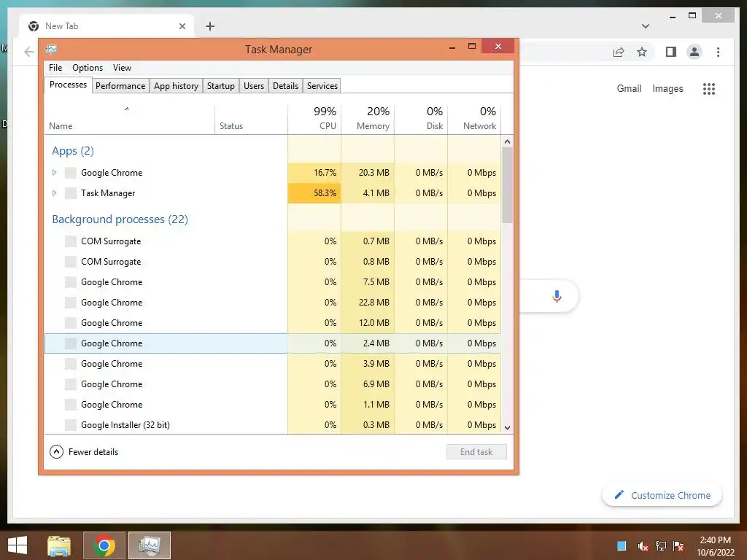Viewport: 747px width, 560px height.
Task: Sort by the Disk column header
Action: [421, 120]
